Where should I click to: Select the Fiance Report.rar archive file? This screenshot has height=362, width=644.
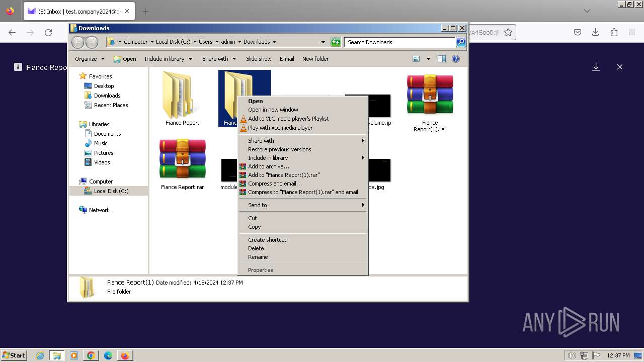pyautogui.click(x=182, y=159)
